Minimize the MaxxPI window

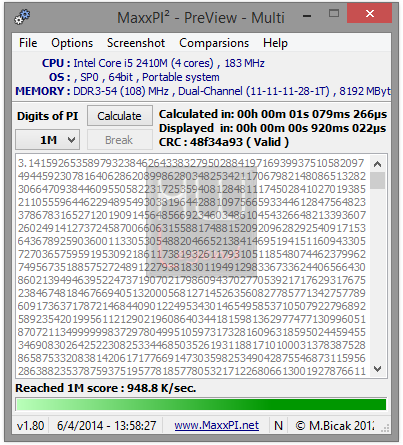point(307,16)
